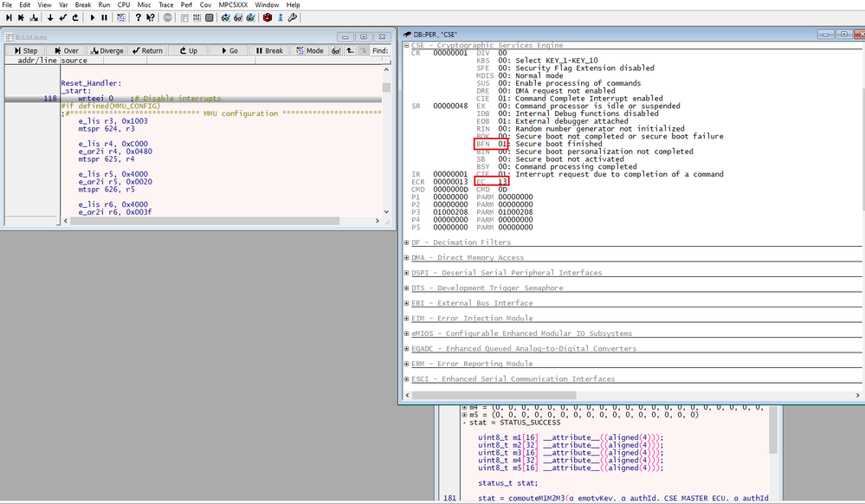Click the Go button in List window
Viewport: 865px width, 504px height.
(x=229, y=51)
